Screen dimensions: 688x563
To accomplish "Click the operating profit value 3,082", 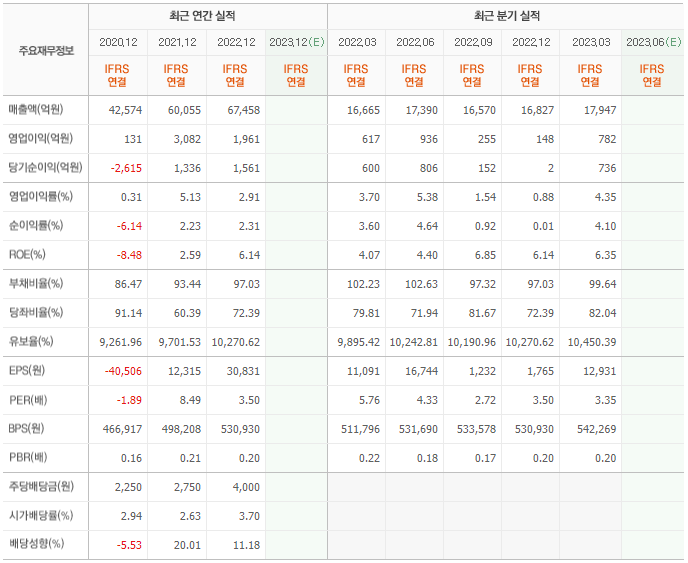I will (x=187, y=139).
